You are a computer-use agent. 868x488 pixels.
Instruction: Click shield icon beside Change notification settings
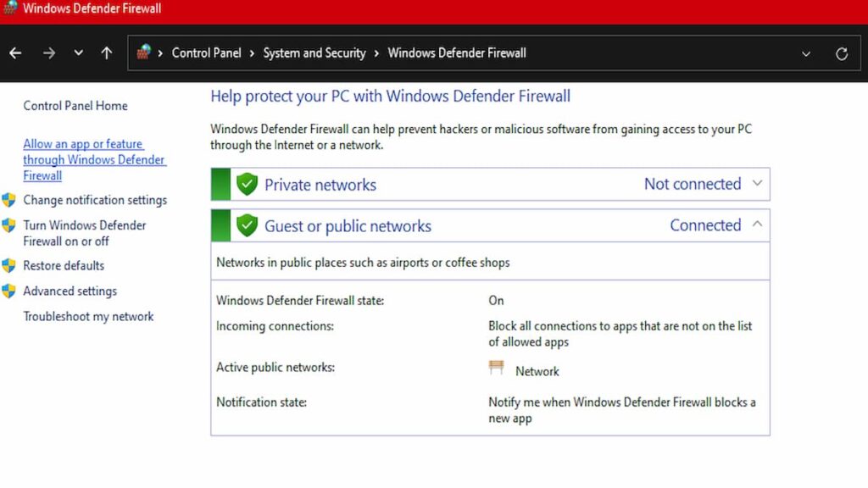coord(8,200)
